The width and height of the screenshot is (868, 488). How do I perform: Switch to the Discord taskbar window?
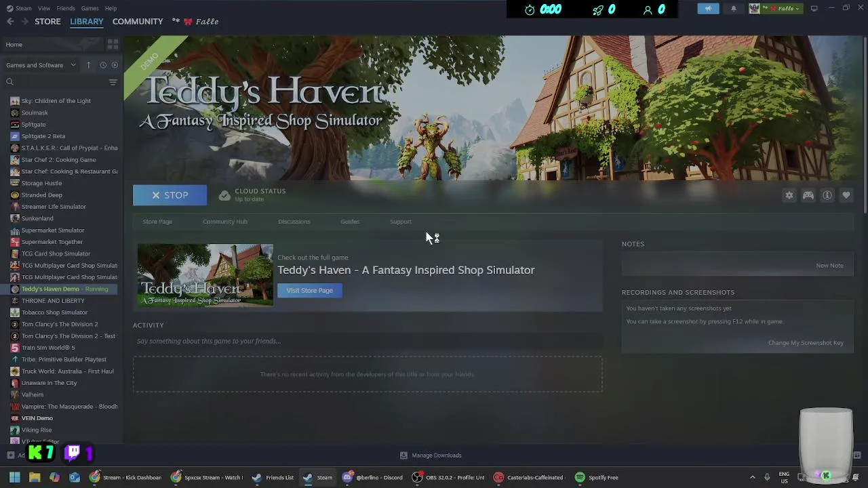(x=373, y=477)
